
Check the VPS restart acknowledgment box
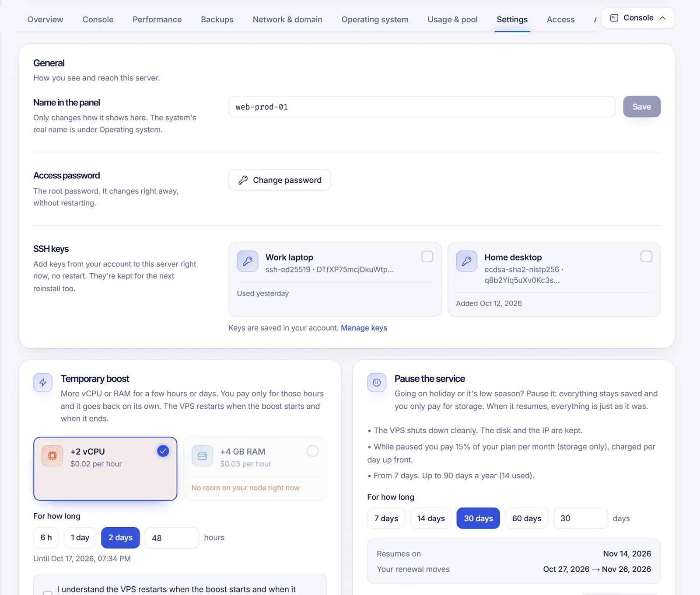click(48, 592)
